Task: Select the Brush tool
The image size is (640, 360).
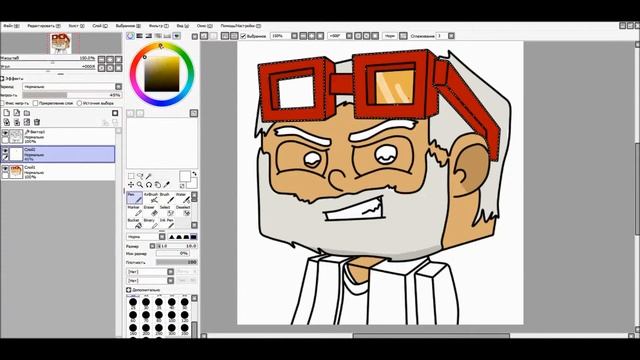Action: tap(167, 198)
